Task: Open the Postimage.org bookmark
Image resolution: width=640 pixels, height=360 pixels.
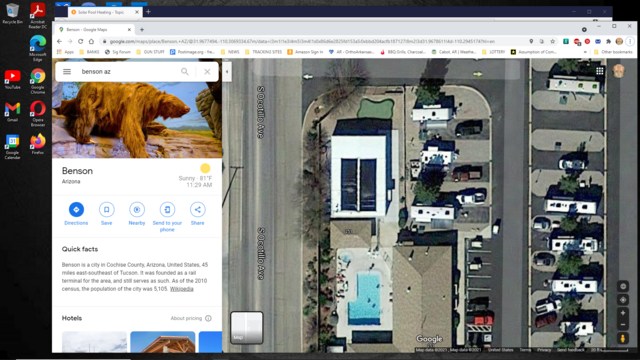Action: click(192, 52)
